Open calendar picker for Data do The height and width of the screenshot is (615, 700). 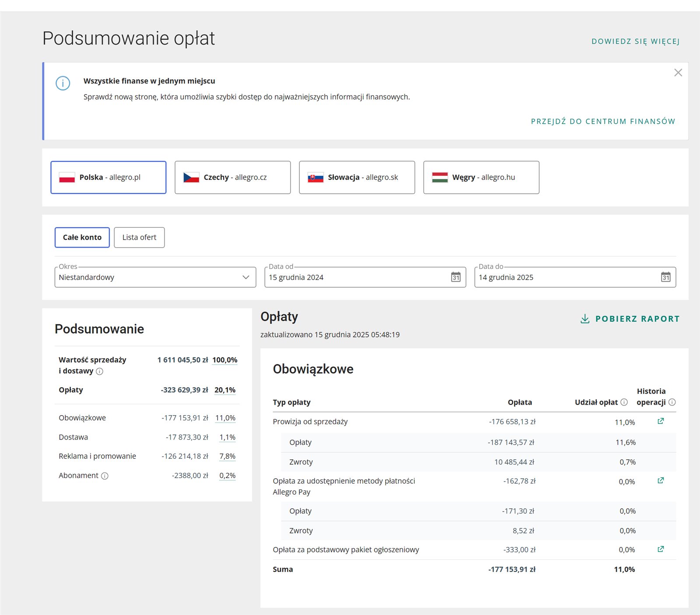[x=665, y=277]
